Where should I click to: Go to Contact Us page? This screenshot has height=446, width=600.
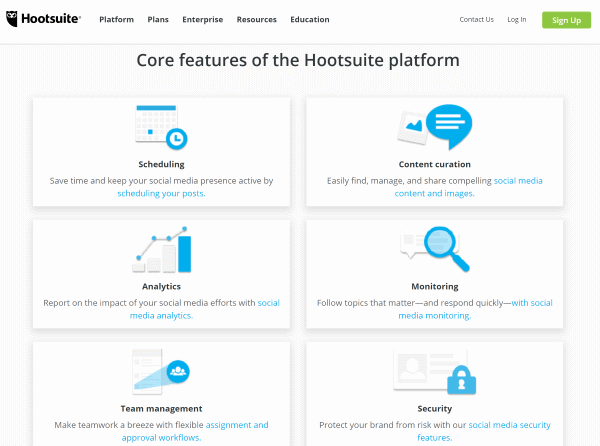476,20
